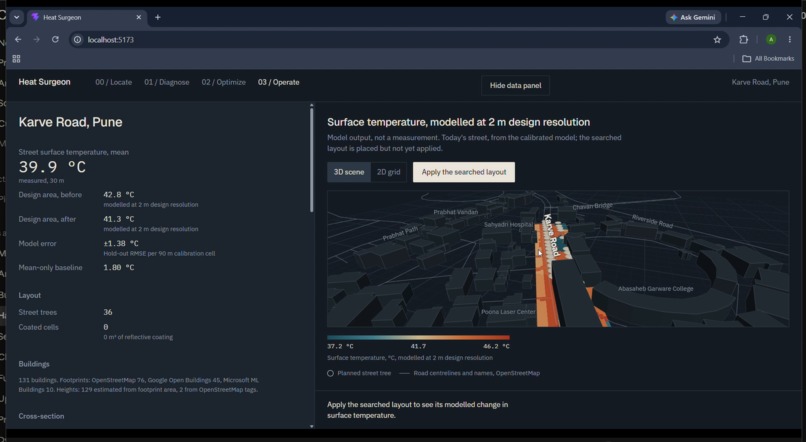Expand the tab search dropdown arrow
Screen dimensions: 806x442
pyautogui.click(x=16, y=17)
